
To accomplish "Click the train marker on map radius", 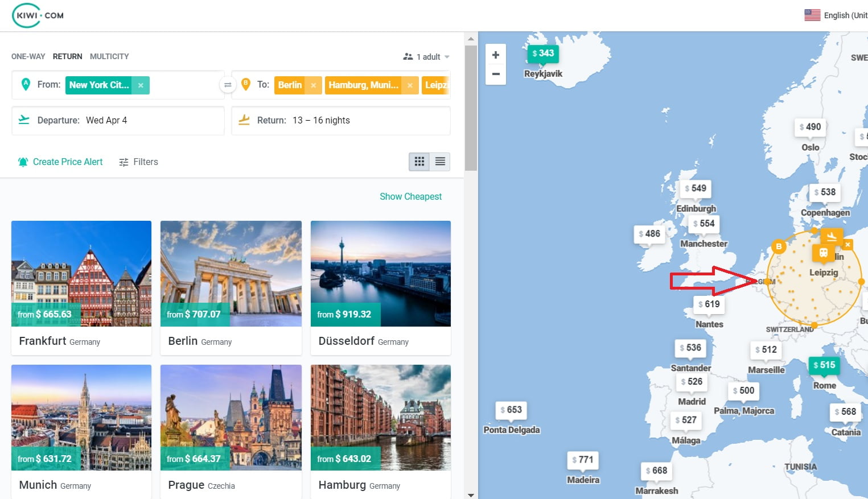I will click(823, 253).
